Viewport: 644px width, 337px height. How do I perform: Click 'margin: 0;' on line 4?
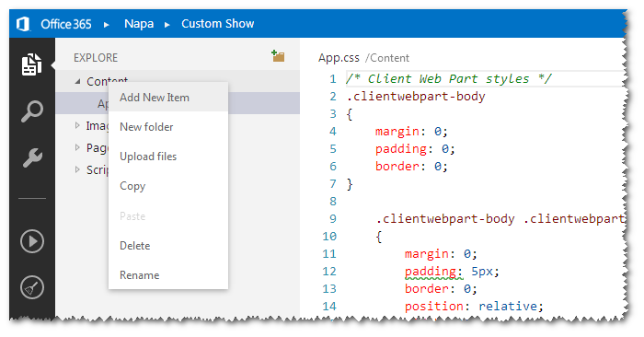(411, 132)
